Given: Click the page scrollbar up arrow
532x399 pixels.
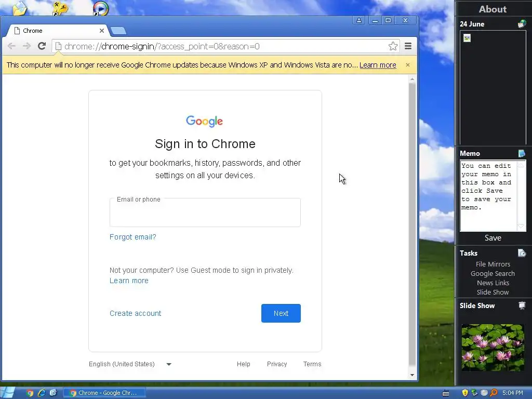Looking at the screenshot, I should [412, 79].
